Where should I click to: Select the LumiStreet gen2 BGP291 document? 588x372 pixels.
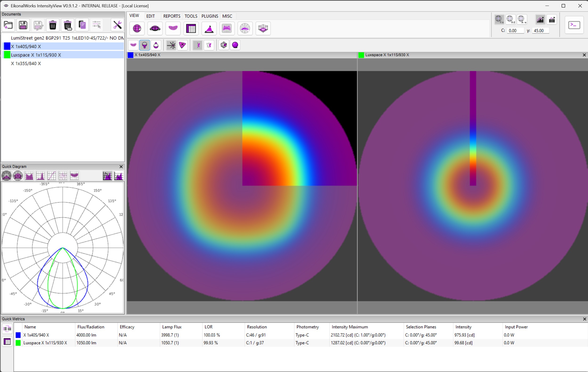(63, 38)
